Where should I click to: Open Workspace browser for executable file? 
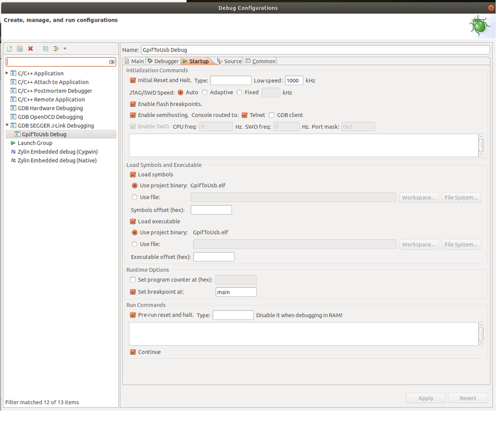(418, 244)
